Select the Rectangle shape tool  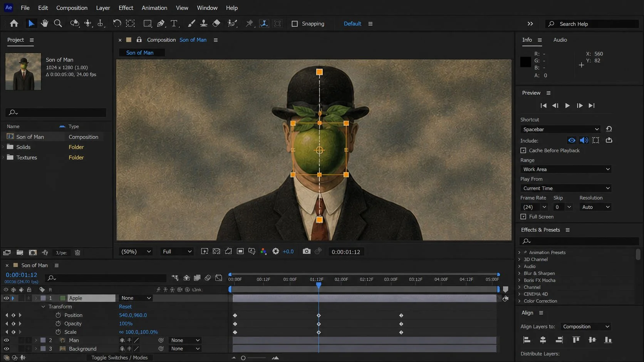click(x=147, y=23)
